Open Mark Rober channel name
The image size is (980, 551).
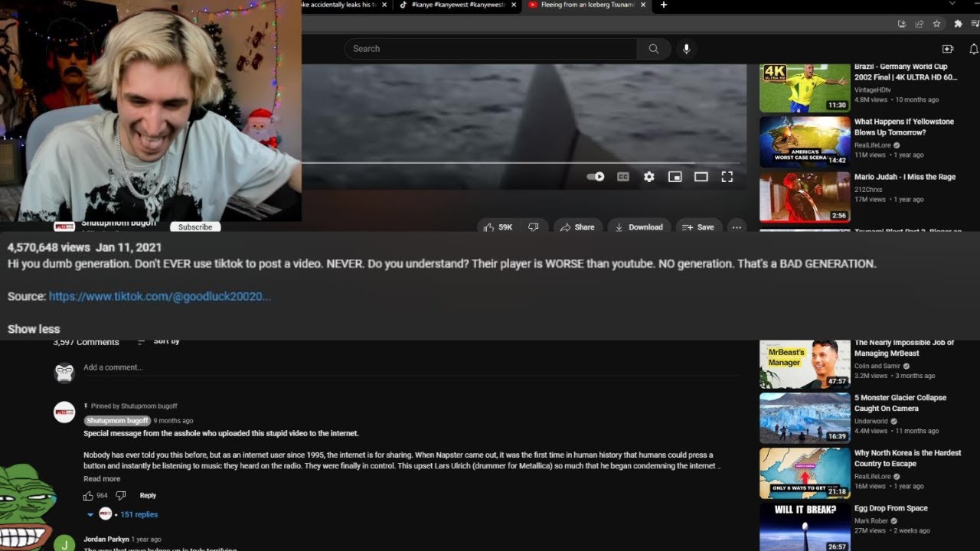point(871,520)
